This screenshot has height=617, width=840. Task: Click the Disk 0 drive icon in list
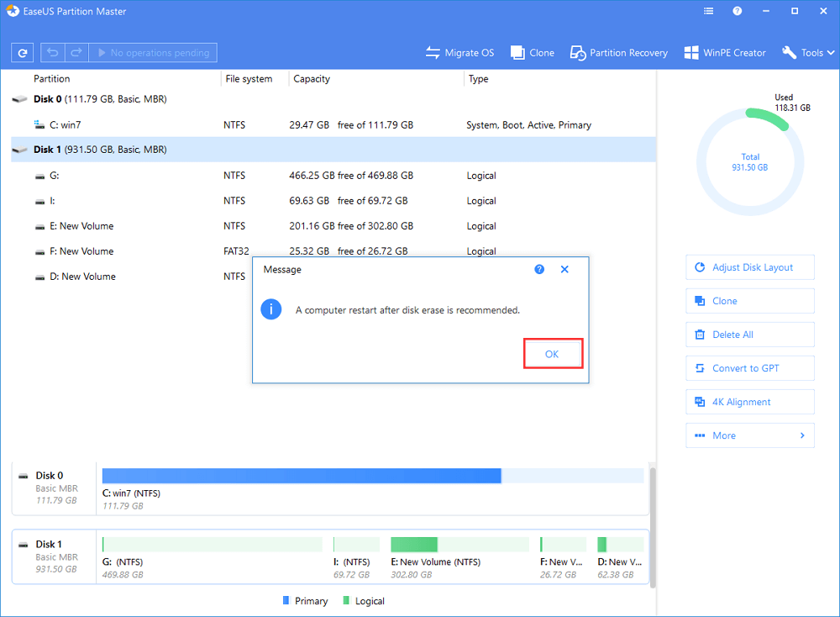click(20, 99)
